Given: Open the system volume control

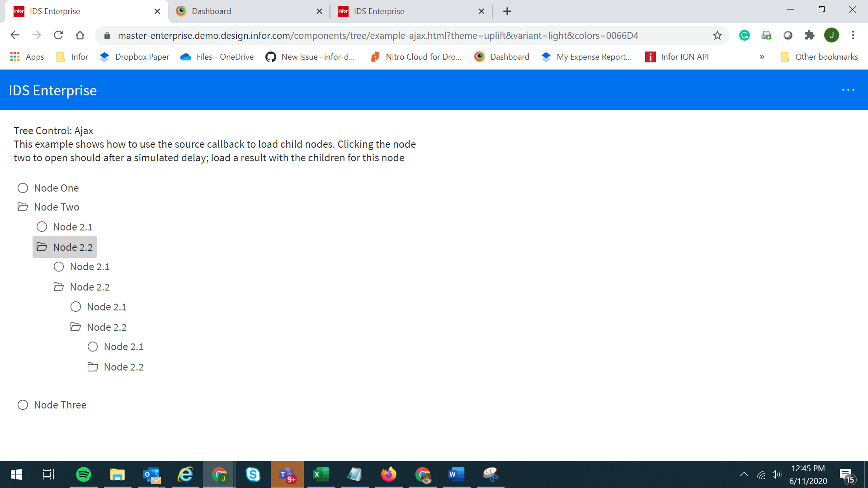Looking at the screenshot, I should (x=776, y=474).
